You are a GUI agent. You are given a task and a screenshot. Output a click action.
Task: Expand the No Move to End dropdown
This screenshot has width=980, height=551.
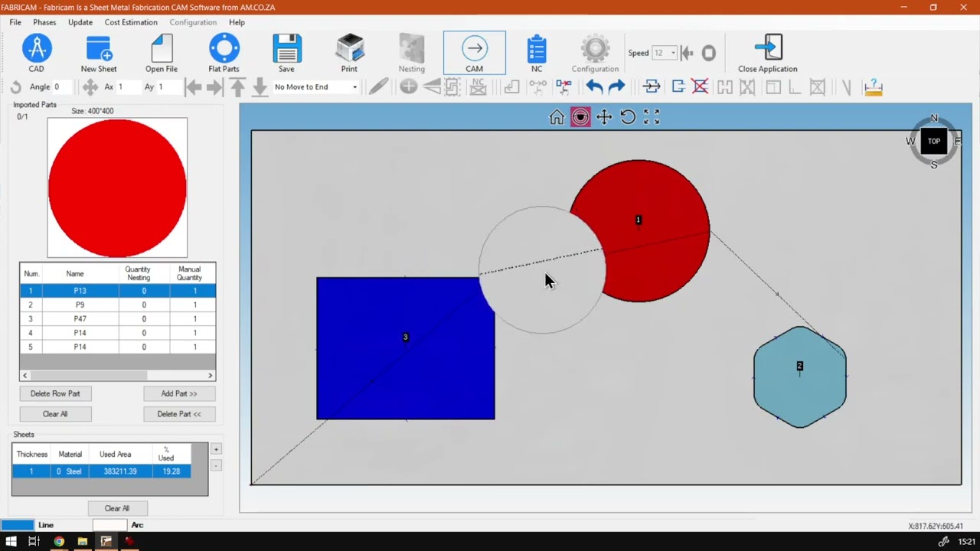pos(354,87)
